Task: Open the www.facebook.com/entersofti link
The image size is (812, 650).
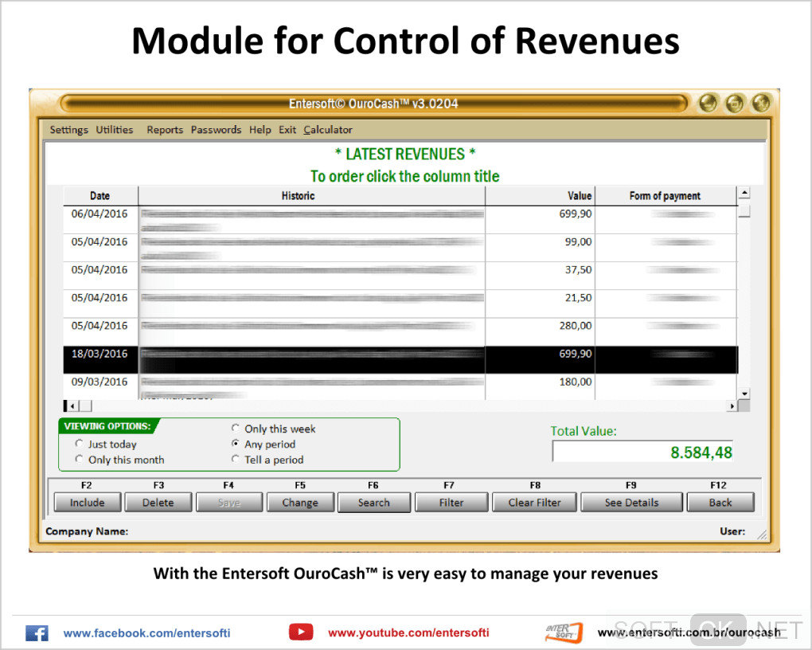Action: pyautogui.click(x=147, y=633)
